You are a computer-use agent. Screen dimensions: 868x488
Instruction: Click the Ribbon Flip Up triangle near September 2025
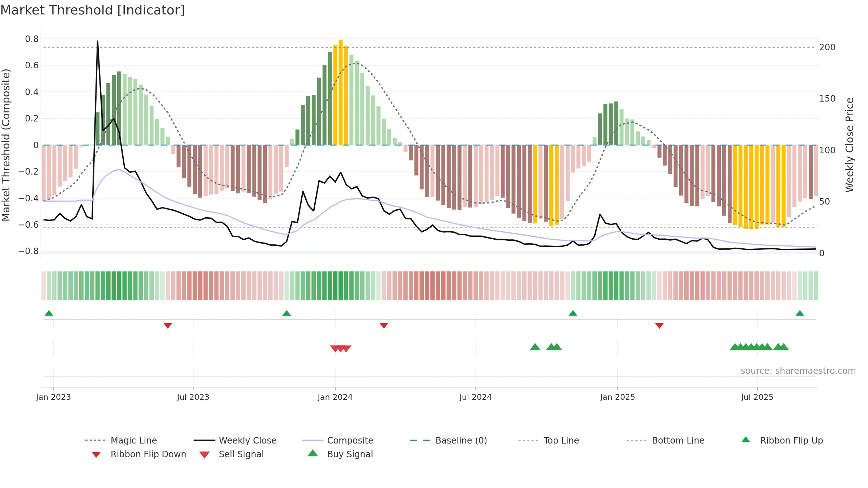[x=800, y=313]
